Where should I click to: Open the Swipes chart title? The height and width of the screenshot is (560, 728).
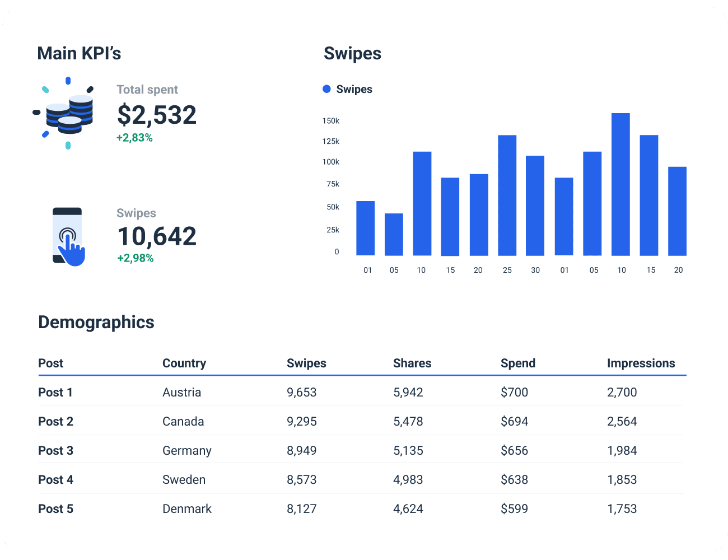pyautogui.click(x=352, y=53)
